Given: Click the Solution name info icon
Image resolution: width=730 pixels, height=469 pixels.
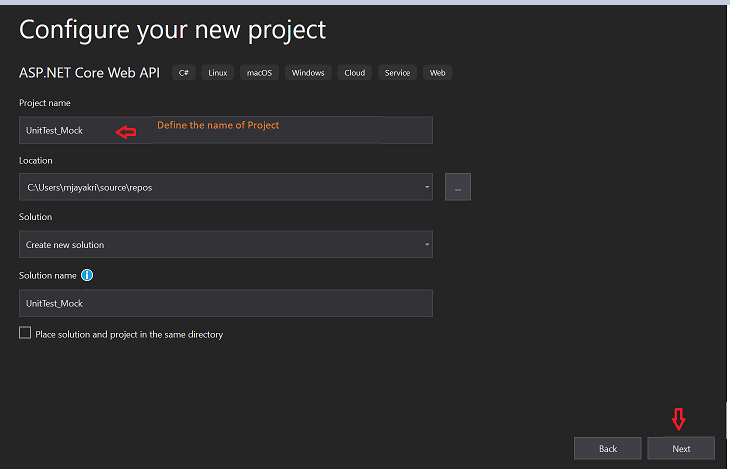Looking at the screenshot, I should tap(87, 275).
